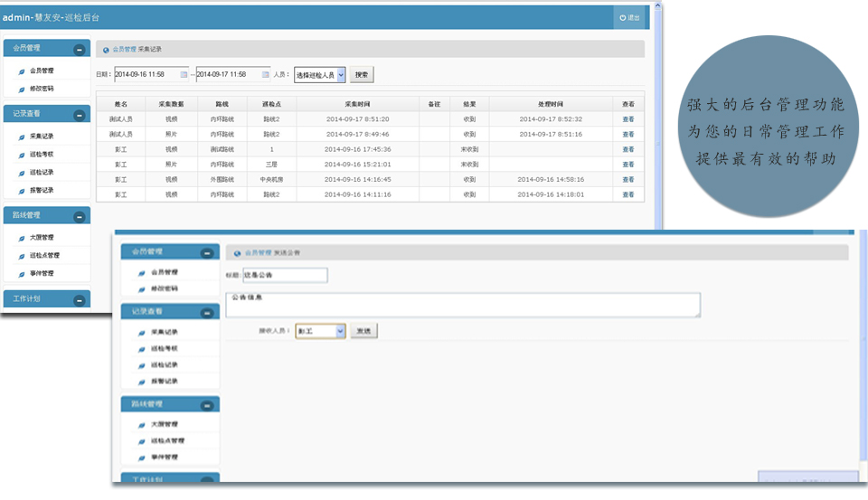Click leaf icon beside 报警记录 on 发送公告 page
868x500 pixels.
[142, 381]
